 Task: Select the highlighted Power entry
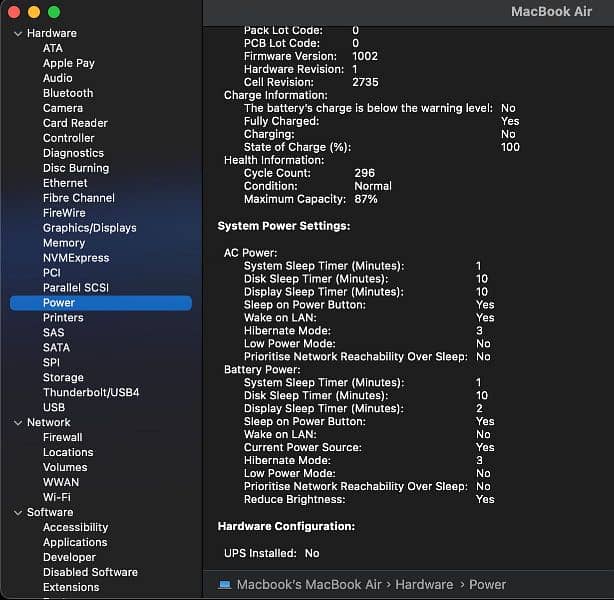(x=59, y=302)
